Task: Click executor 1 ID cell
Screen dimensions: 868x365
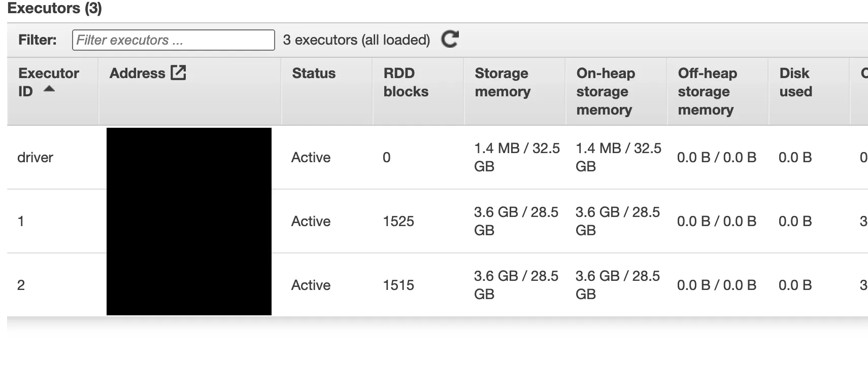Action: click(x=21, y=222)
